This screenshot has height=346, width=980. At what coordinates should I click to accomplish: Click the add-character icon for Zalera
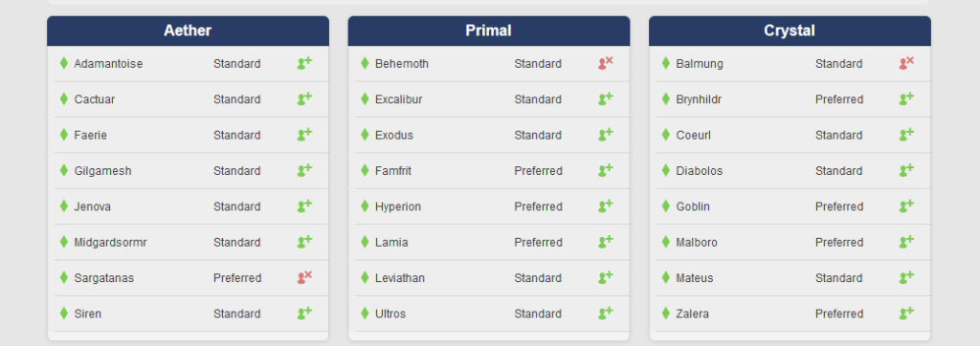pos(907,313)
